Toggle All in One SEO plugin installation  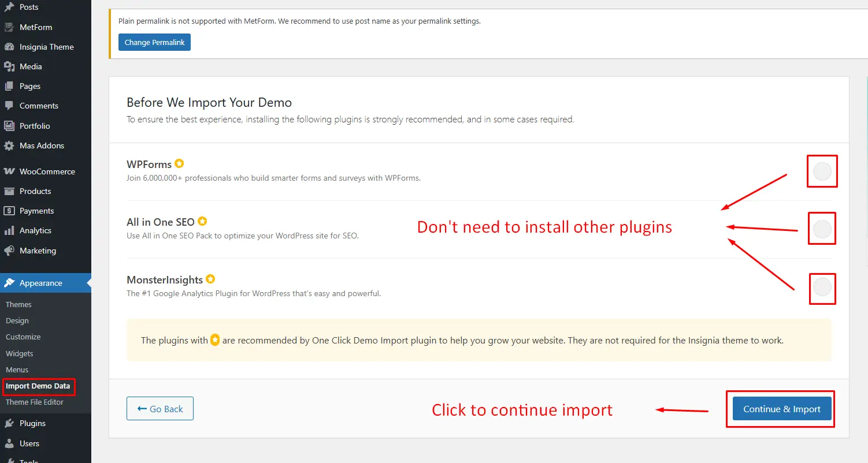(x=822, y=229)
